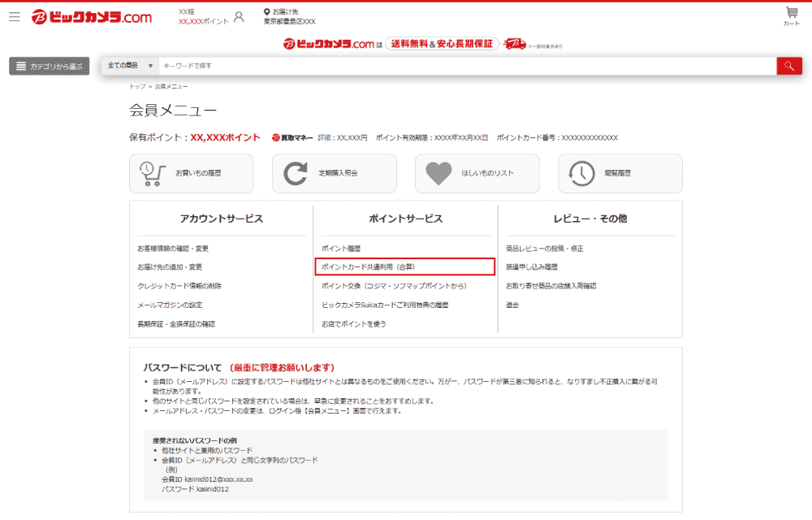The height and width of the screenshot is (520, 812).
Task: Click the delivery location pin icon
Action: tap(267, 12)
